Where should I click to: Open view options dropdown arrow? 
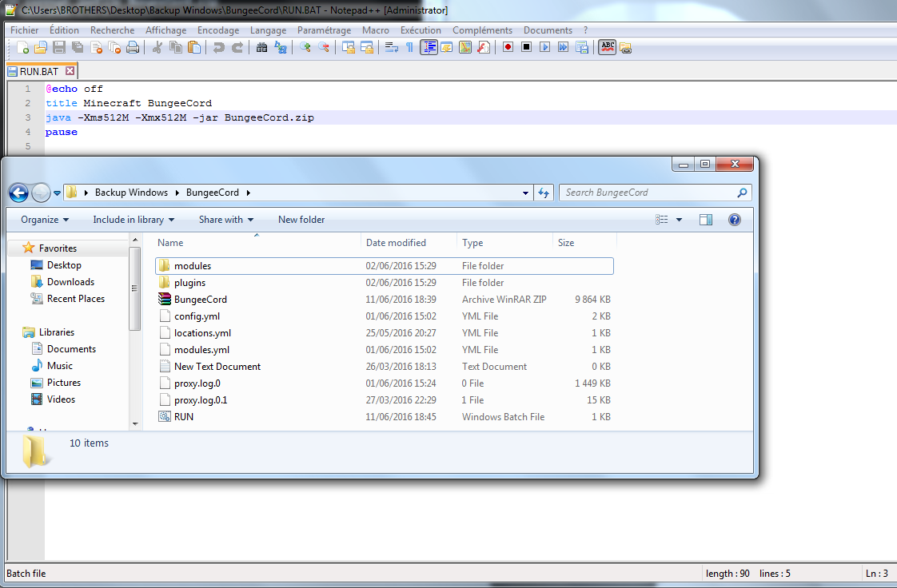679,220
